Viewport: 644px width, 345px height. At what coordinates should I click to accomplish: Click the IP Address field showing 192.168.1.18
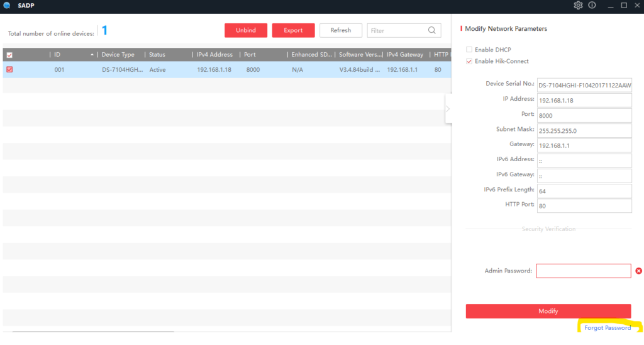point(584,100)
